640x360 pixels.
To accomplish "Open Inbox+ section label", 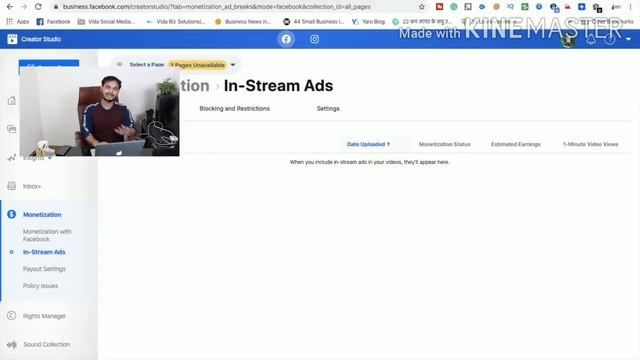I will [x=32, y=186].
